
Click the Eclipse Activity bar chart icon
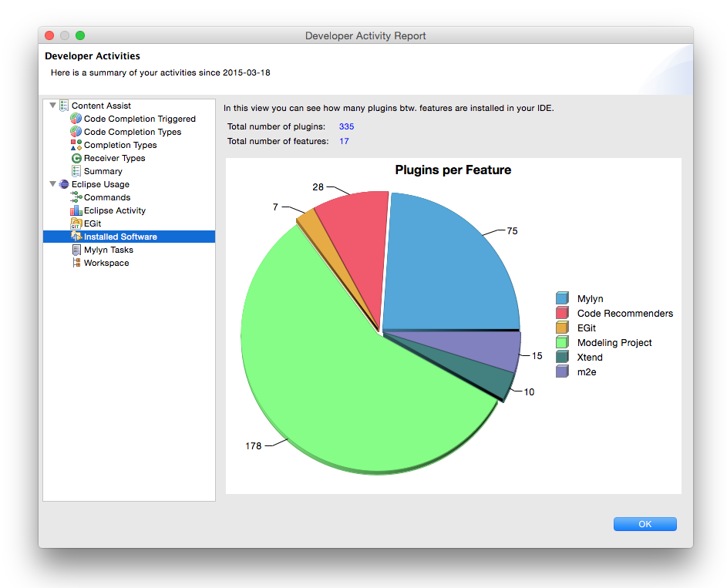[76, 210]
